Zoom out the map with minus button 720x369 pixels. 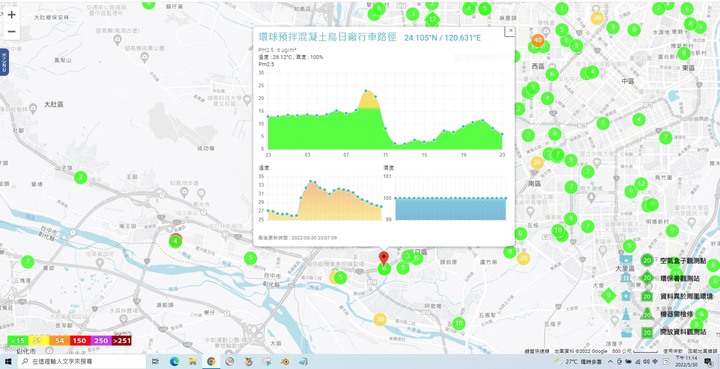[x=11, y=32]
